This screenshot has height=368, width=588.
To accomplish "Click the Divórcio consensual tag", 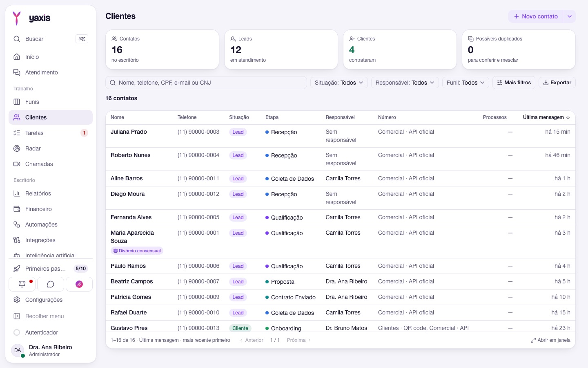I will click(137, 251).
